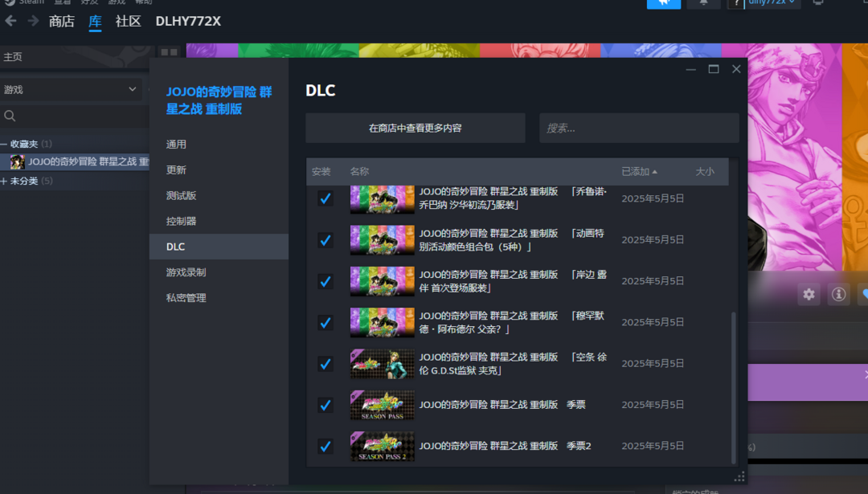The width and height of the screenshot is (868, 494).
Task: Uncheck the 空条徐伦 G.D.St监狱 夹克 DLC
Action: point(325,363)
